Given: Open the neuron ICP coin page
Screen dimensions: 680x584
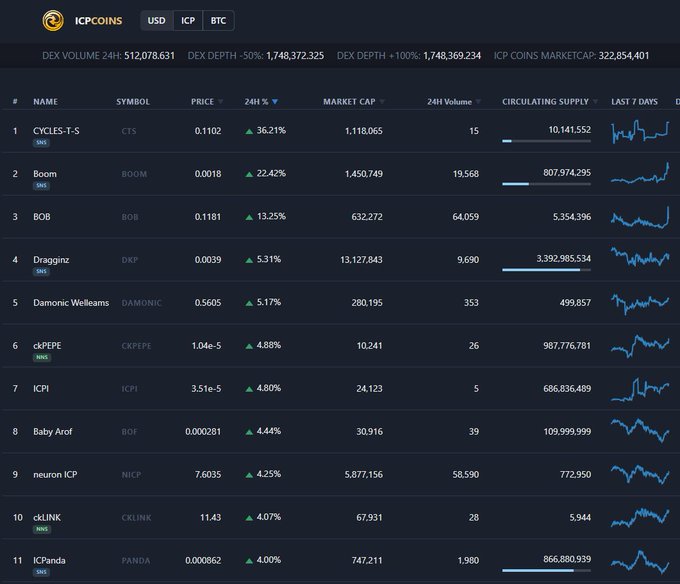Looking at the screenshot, I should click(55, 474).
